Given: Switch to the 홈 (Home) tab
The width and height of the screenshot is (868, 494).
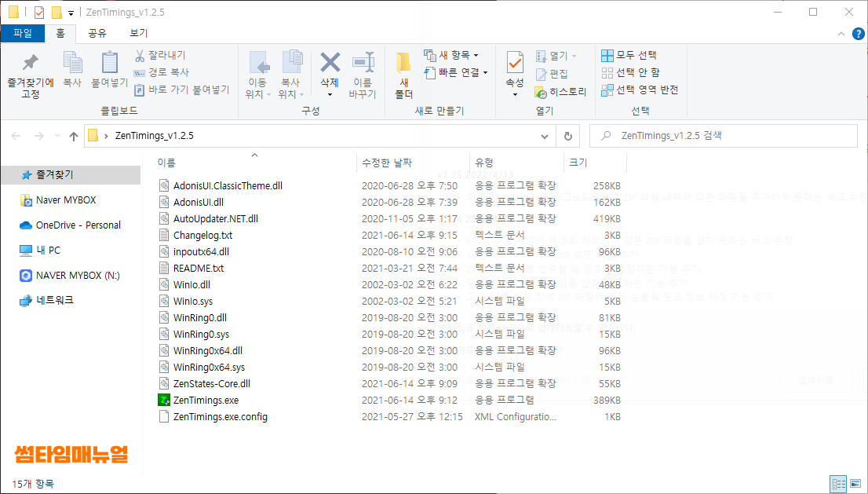Looking at the screenshot, I should [60, 33].
